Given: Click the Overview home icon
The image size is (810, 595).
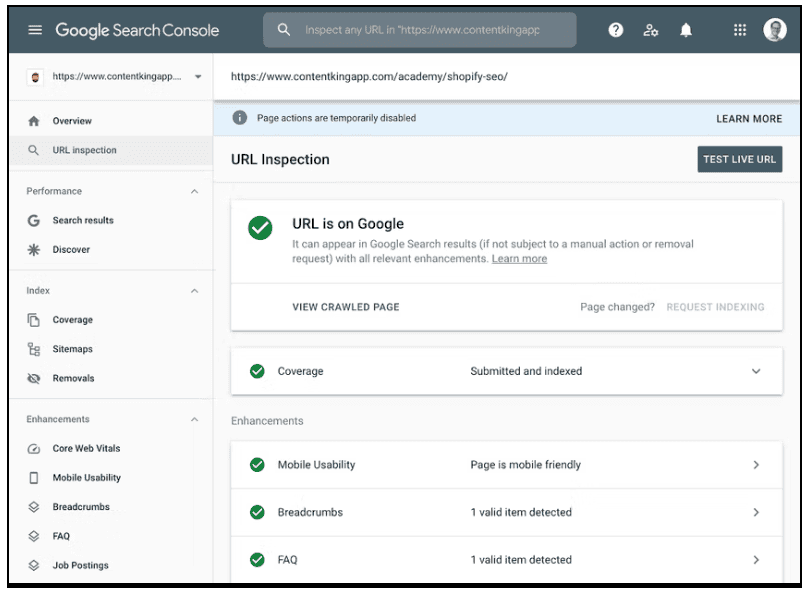Looking at the screenshot, I should coord(34,121).
